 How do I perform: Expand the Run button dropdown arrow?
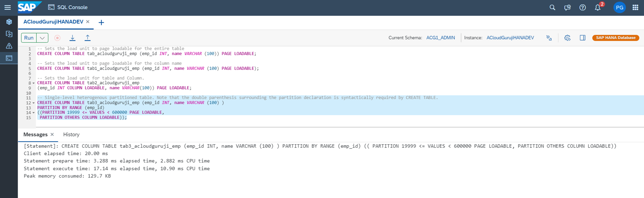42,38
